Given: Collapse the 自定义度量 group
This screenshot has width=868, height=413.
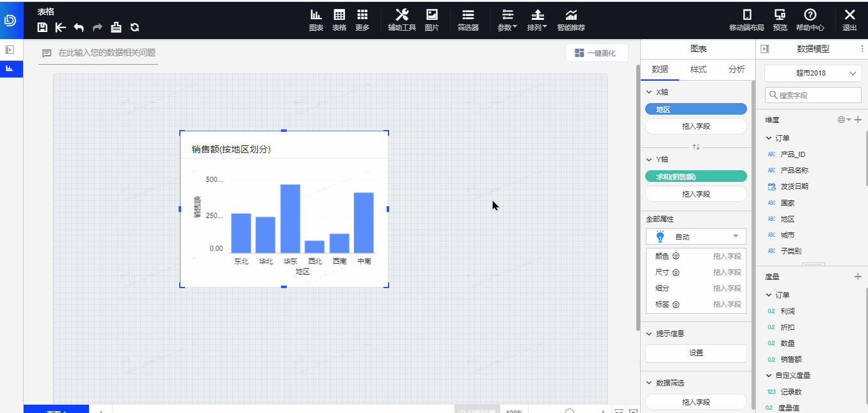Looking at the screenshot, I should pos(769,375).
